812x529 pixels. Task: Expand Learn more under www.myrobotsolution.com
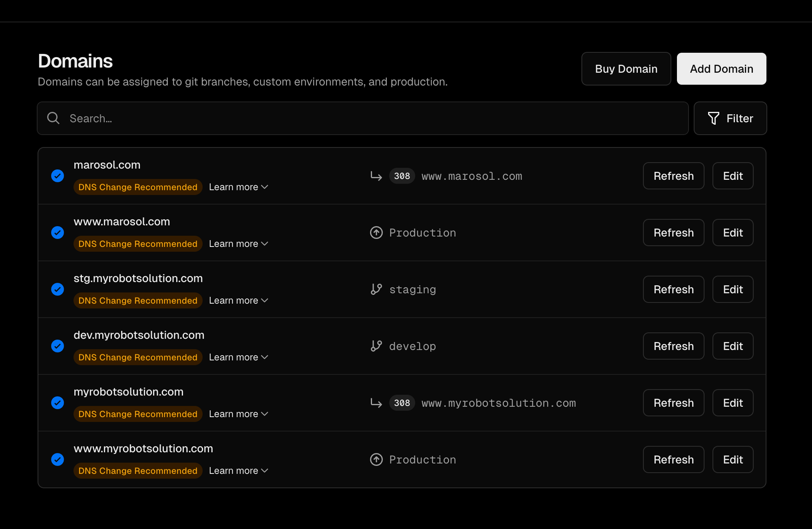[x=238, y=471]
